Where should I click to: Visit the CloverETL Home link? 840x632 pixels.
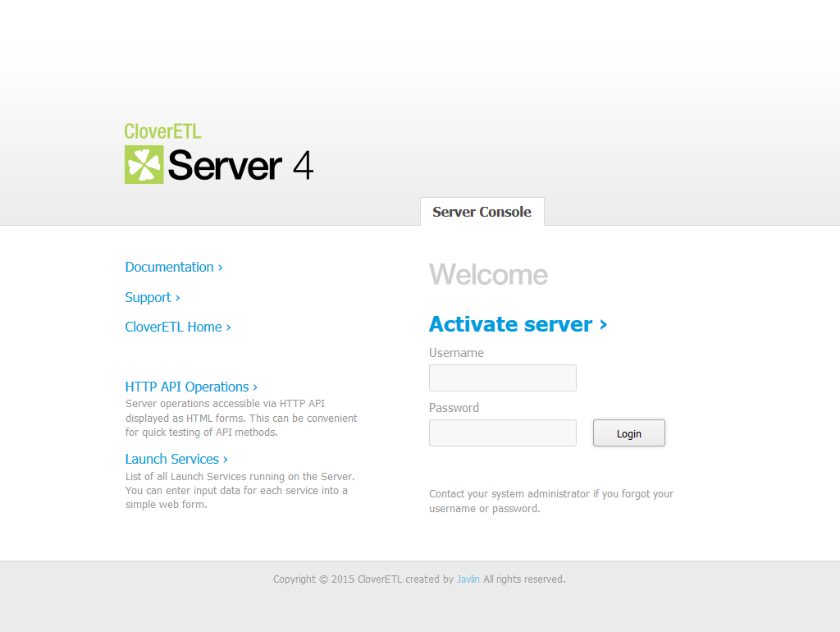pyautogui.click(x=178, y=327)
